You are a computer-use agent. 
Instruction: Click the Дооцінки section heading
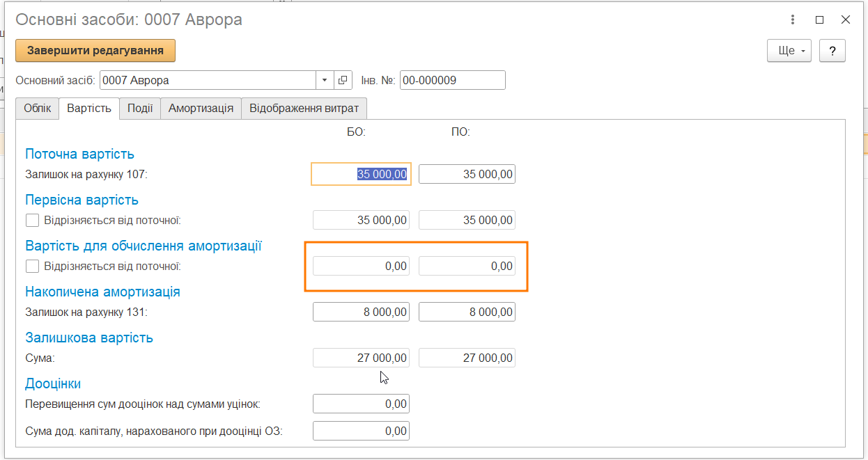click(53, 383)
